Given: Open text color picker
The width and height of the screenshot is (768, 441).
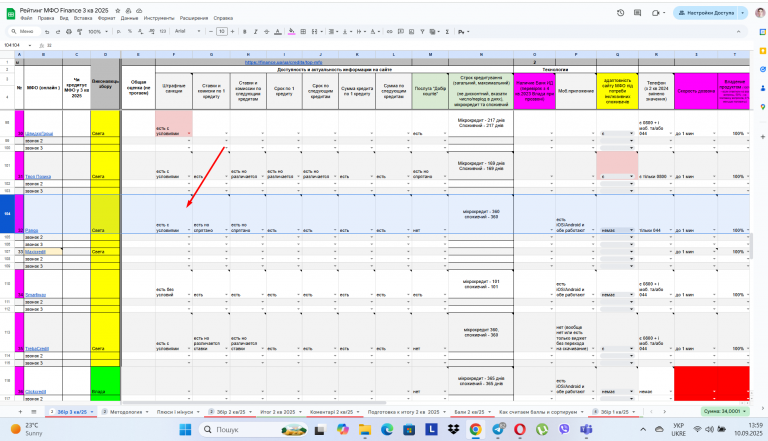Looking at the screenshot, I should [x=278, y=31].
